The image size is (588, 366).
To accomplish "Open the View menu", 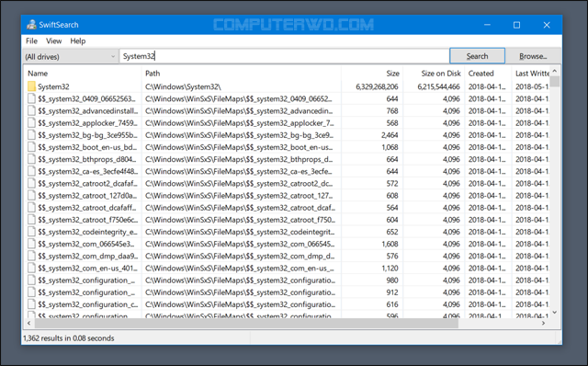I will (53, 40).
